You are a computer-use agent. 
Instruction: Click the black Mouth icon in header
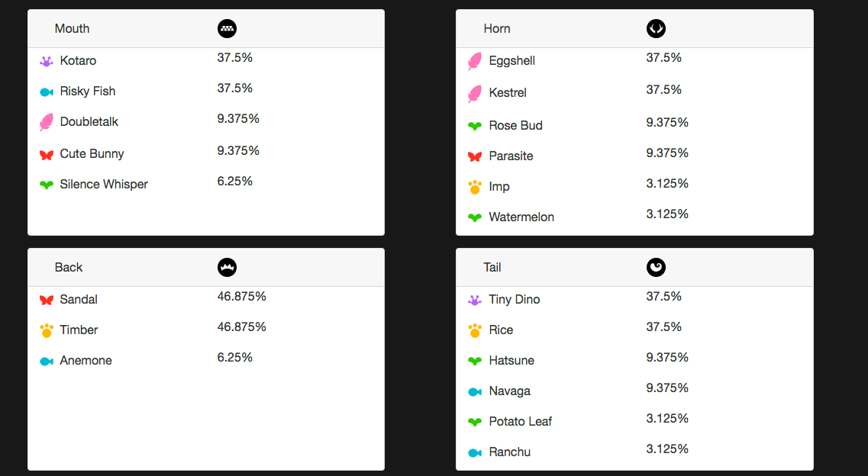pos(227,29)
